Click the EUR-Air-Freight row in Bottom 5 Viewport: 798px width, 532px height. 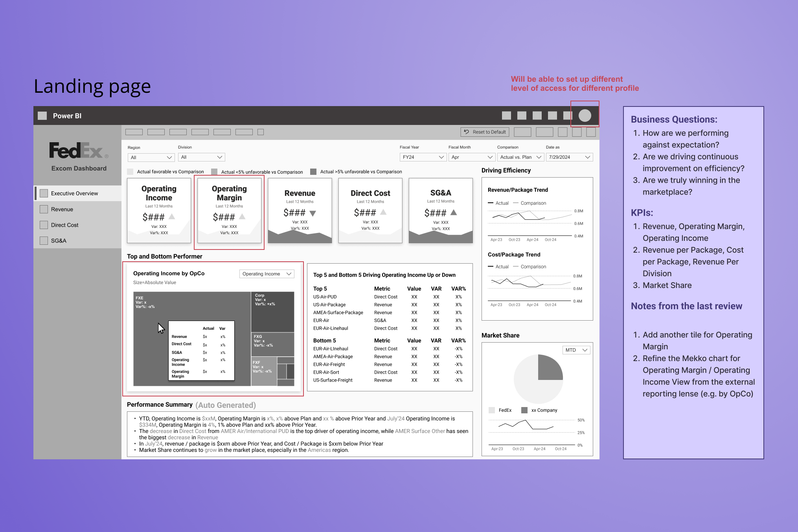point(390,365)
